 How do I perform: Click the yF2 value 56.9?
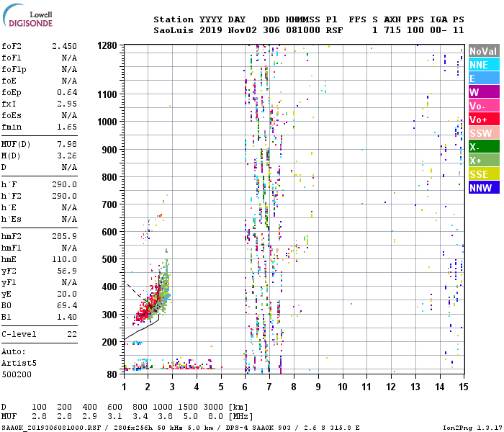tap(67, 271)
